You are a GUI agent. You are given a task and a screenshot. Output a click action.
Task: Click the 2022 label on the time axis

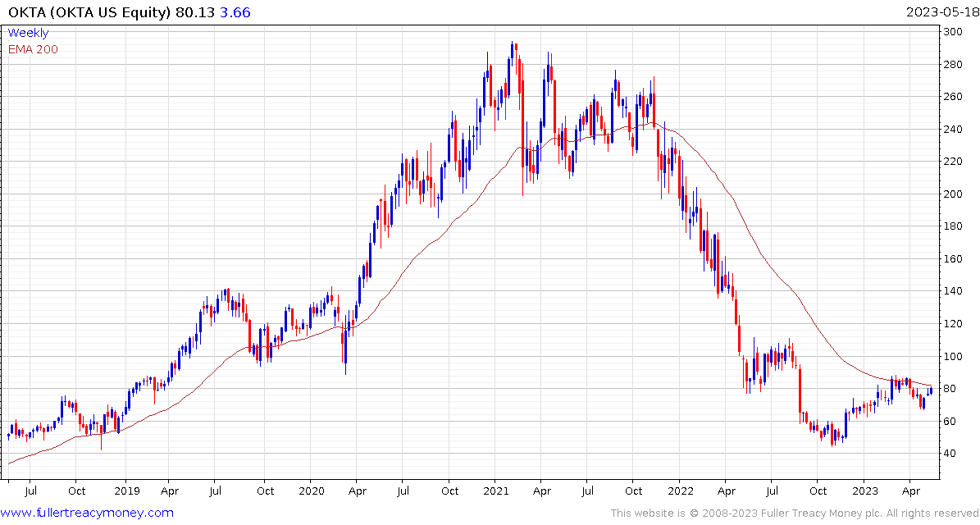(x=679, y=491)
